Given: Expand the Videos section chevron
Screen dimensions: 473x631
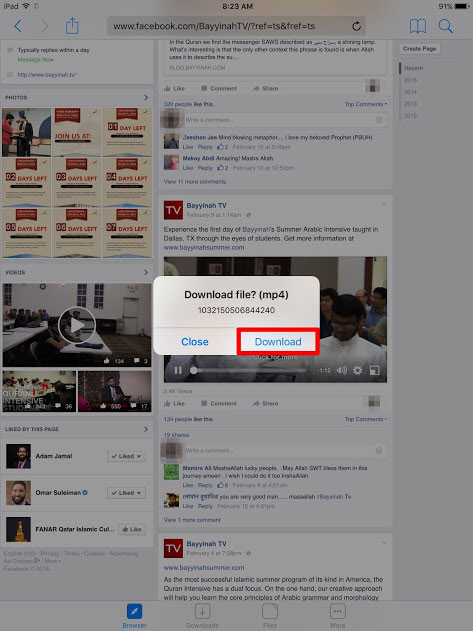Looking at the screenshot, I should [146, 272].
